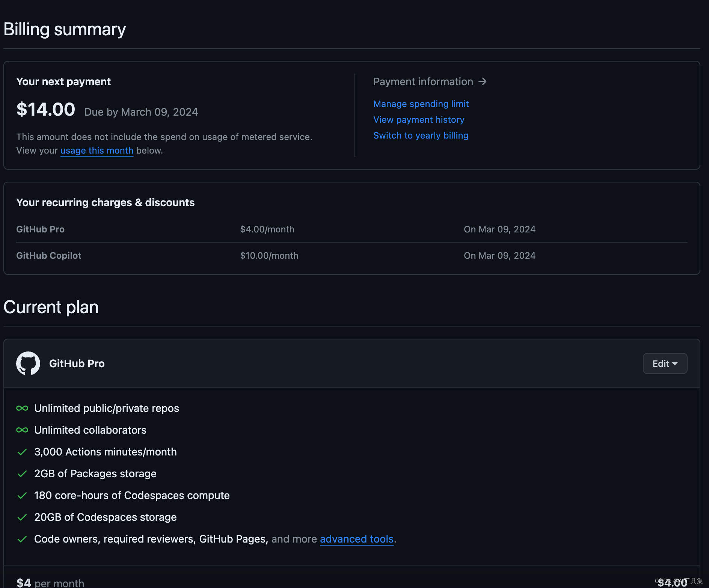
Task: Click the GitHub Copilot recurring charge label
Action: click(49, 255)
